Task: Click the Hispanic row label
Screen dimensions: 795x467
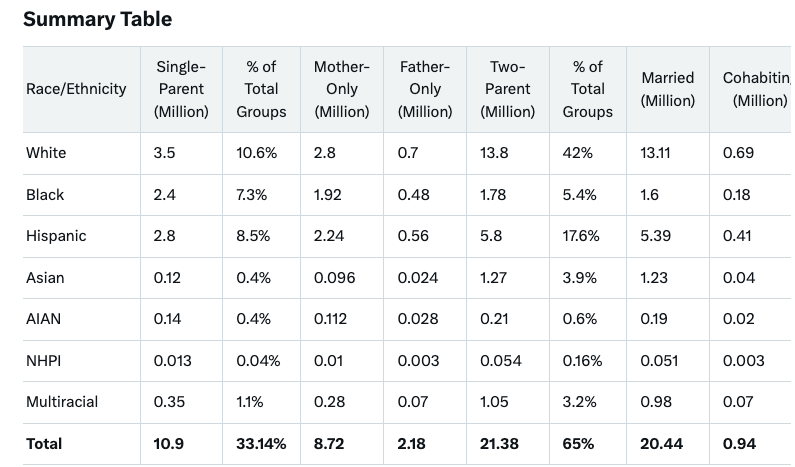Action: tap(56, 236)
